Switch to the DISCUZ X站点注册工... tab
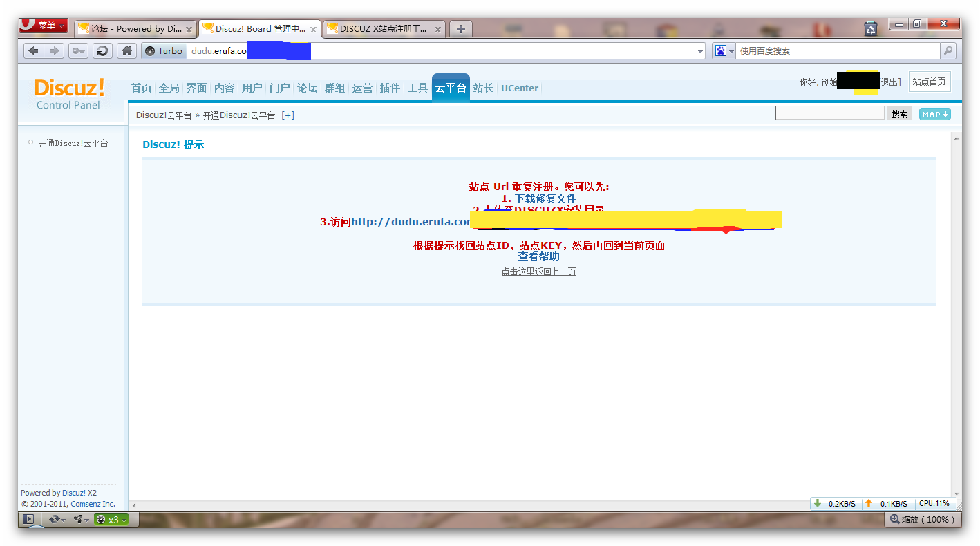 pyautogui.click(x=384, y=29)
